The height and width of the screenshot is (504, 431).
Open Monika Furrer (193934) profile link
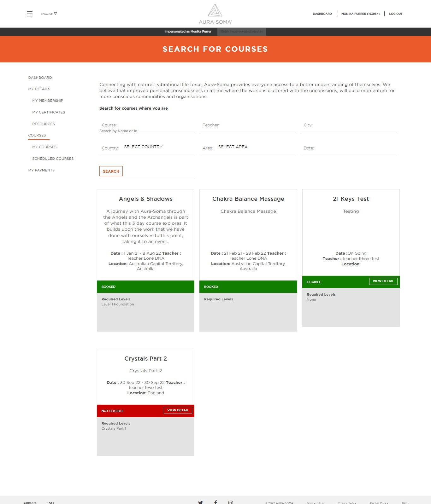[360, 14]
